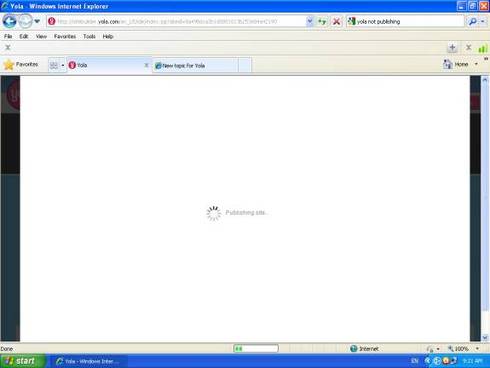Click the green signal bars icon
This screenshot has height=368, width=490.
click(x=482, y=48)
